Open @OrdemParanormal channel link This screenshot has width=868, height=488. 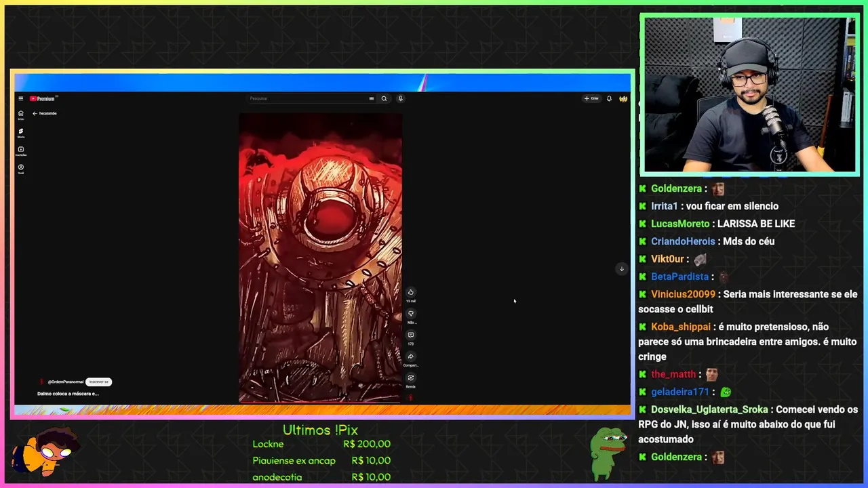[x=66, y=382]
